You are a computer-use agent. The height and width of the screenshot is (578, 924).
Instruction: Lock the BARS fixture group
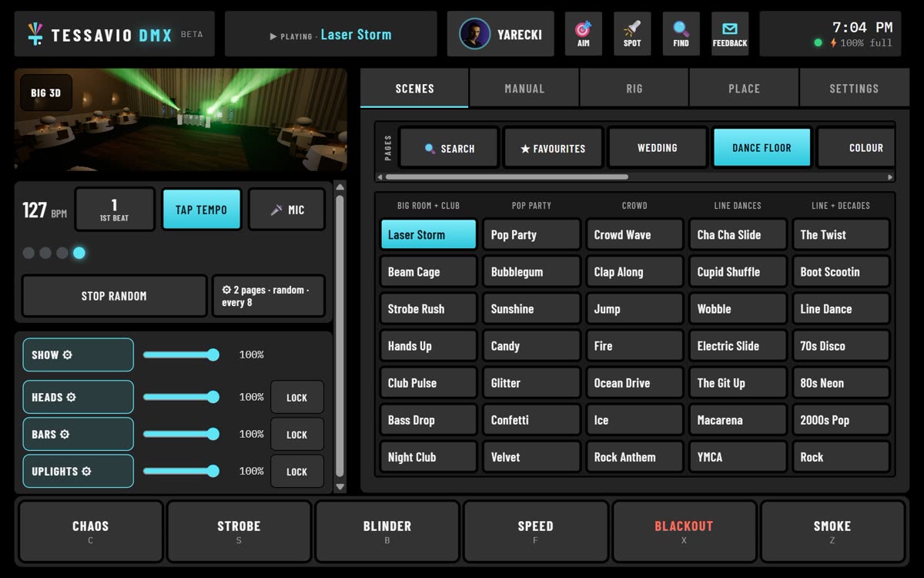coord(297,435)
